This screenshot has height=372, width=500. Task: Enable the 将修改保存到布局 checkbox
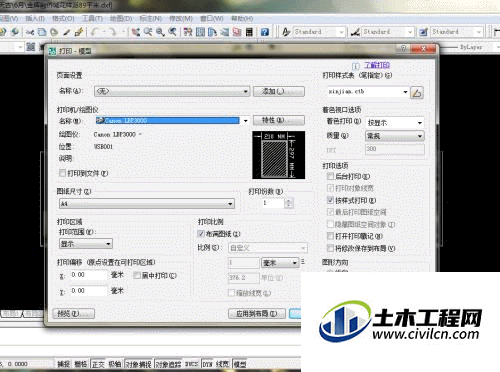click(x=330, y=248)
